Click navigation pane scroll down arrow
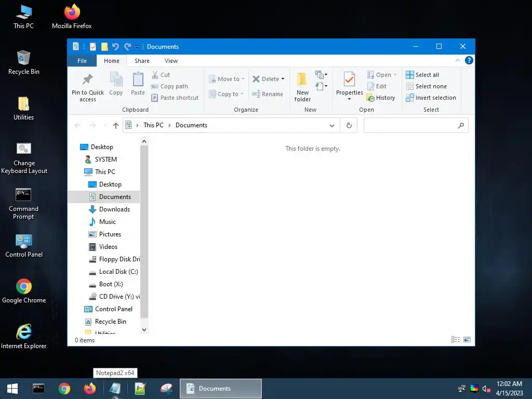 [x=144, y=329]
